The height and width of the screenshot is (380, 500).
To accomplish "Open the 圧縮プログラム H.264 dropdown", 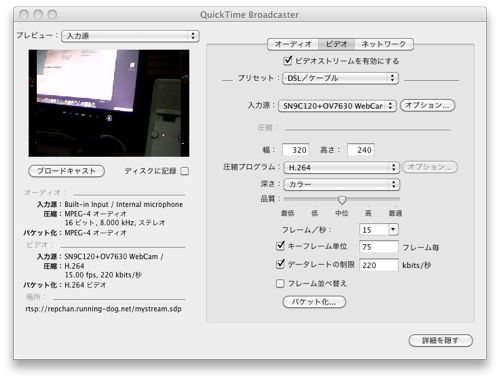I will (341, 167).
